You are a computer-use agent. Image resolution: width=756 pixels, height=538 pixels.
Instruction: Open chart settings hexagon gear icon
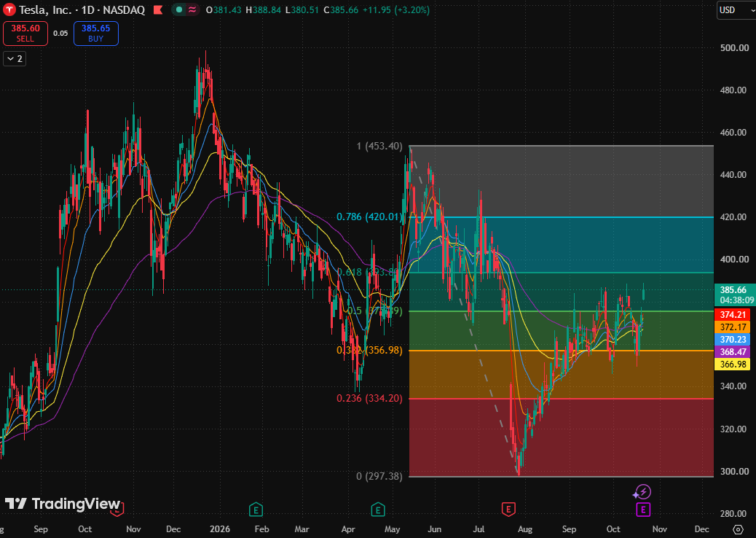[738, 529]
